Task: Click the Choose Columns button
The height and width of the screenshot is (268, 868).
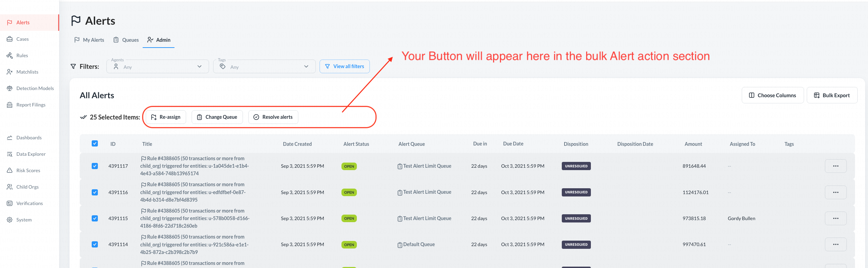Action: click(773, 95)
